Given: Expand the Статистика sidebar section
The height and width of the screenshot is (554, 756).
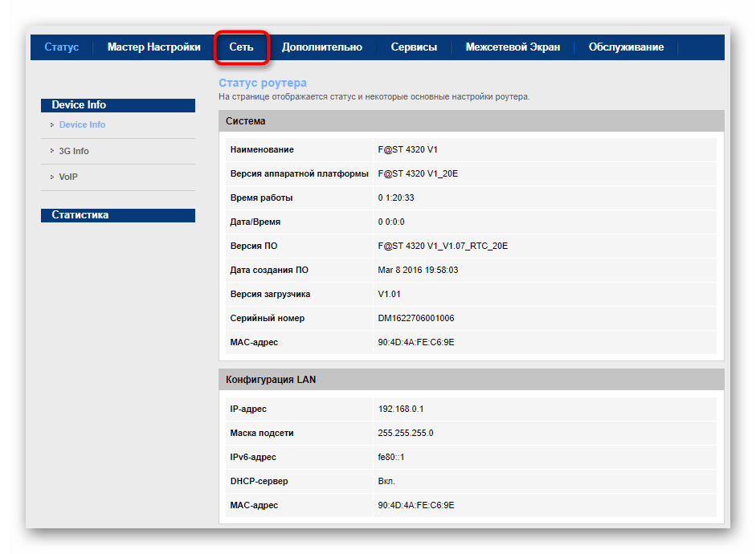Looking at the screenshot, I should tap(118, 215).
